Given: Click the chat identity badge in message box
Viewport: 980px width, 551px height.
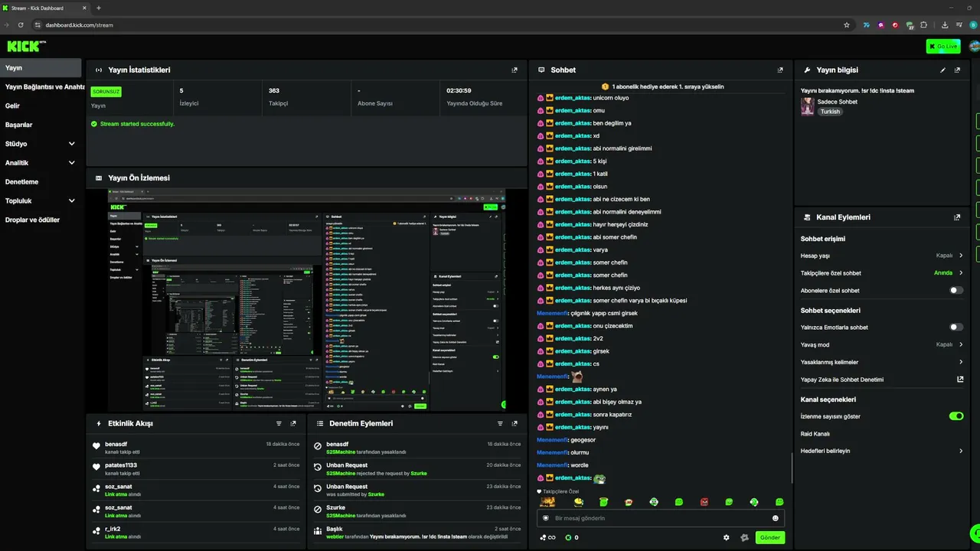Looking at the screenshot, I should coord(546,518).
